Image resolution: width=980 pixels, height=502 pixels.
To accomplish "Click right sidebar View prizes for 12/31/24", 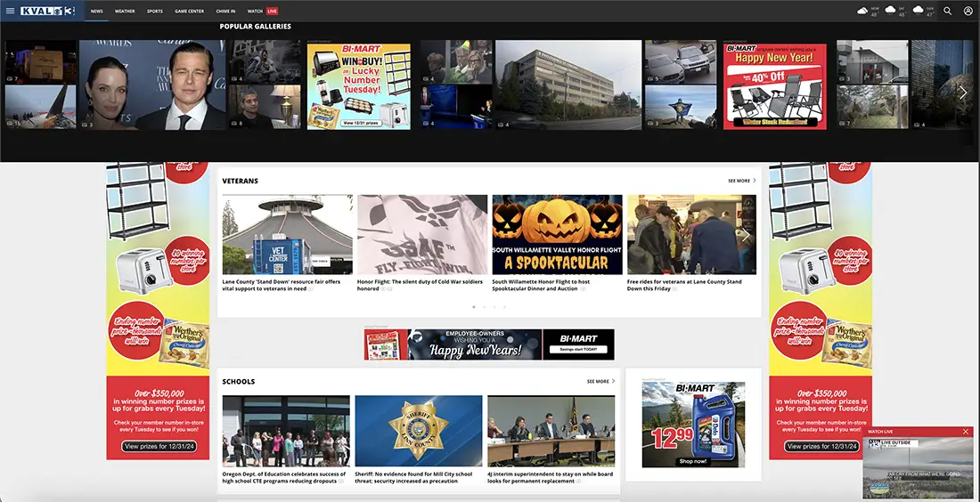I will click(x=821, y=447).
